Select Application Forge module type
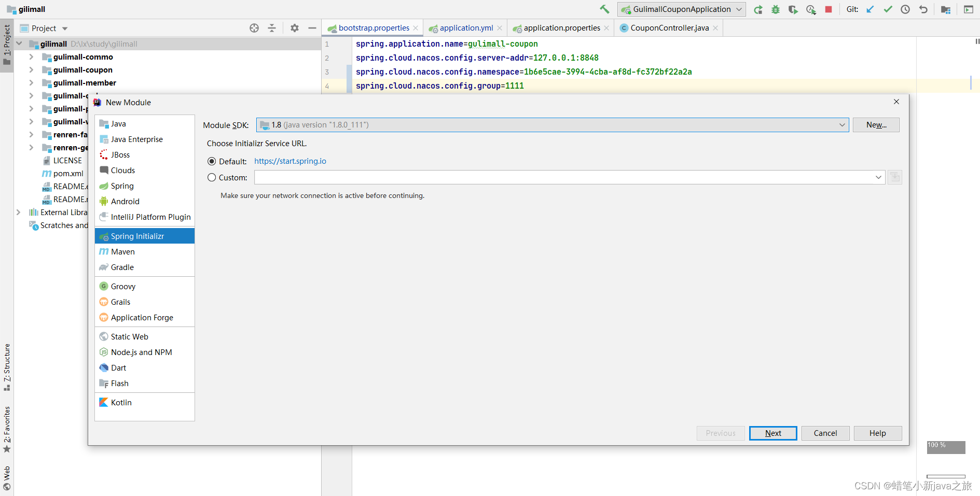 tap(145, 318)
